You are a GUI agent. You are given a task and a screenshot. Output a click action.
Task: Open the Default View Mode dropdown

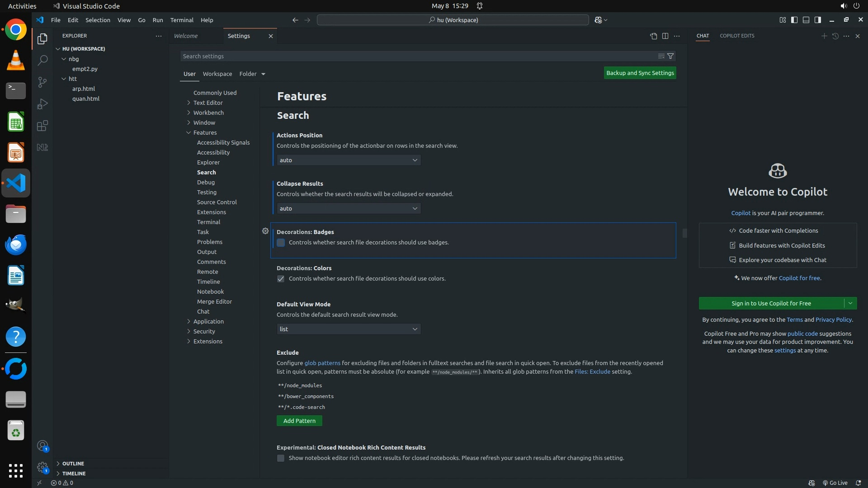(x=349, y=329)
